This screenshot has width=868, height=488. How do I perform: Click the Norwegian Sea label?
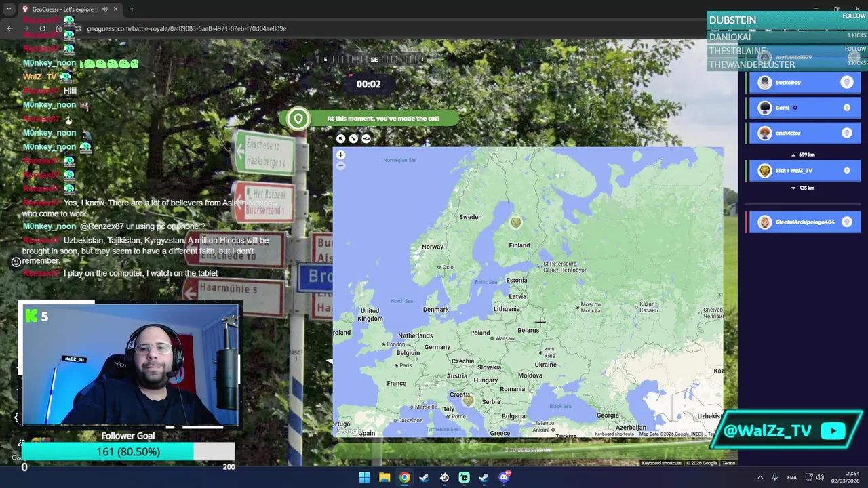click(400, 160)
